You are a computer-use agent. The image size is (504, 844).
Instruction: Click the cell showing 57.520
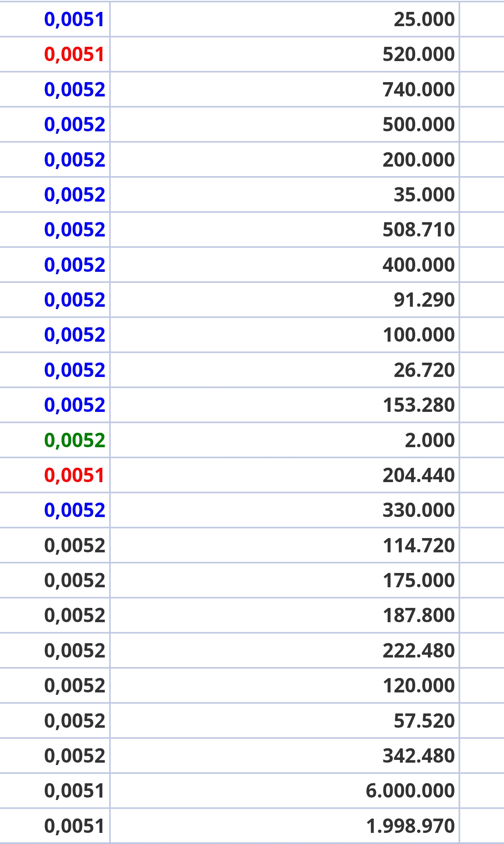pos(285,721)
